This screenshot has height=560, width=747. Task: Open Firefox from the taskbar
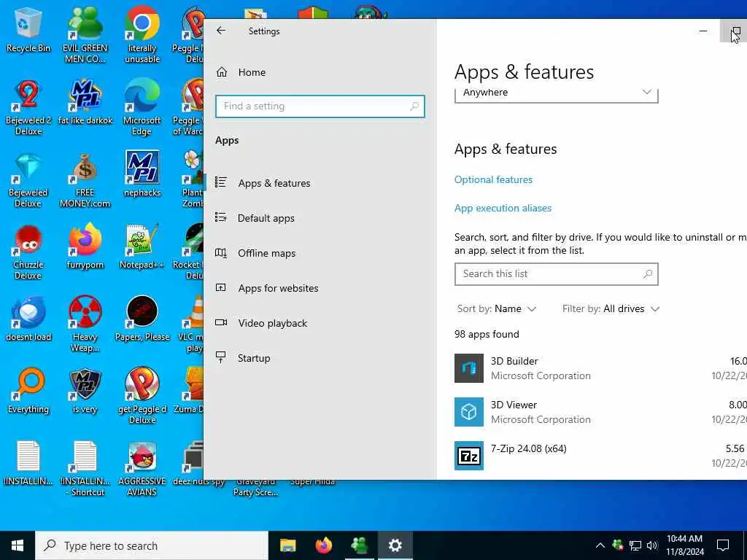point(323,545)
